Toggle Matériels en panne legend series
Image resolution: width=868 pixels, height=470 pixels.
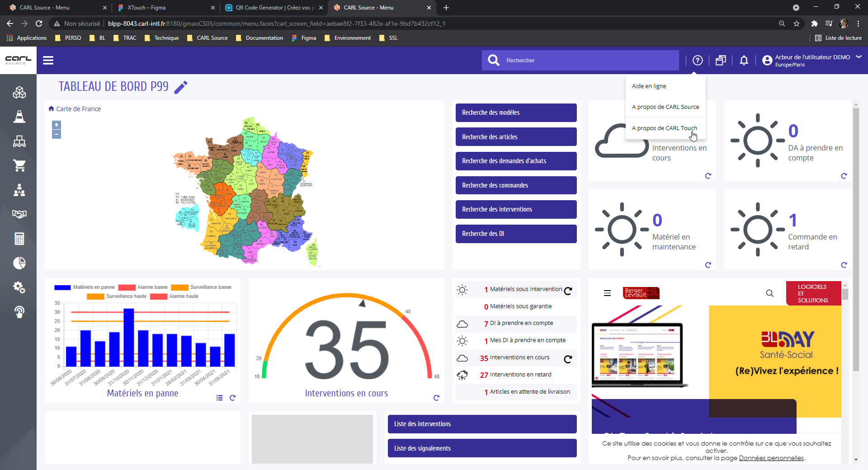(x=85, y=287)
